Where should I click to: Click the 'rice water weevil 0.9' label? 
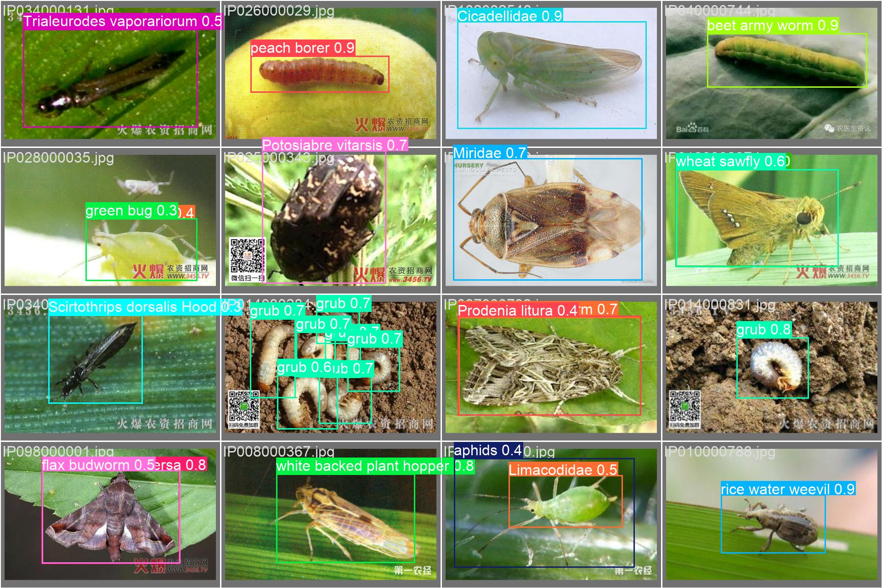tap(788, 489)
